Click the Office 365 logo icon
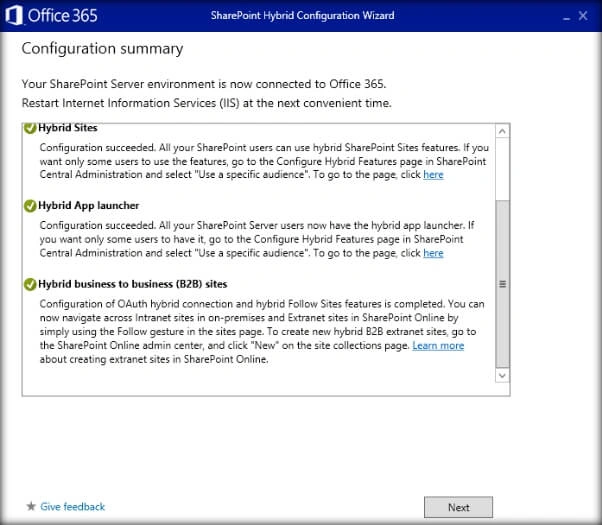 (x=14, y=16)
